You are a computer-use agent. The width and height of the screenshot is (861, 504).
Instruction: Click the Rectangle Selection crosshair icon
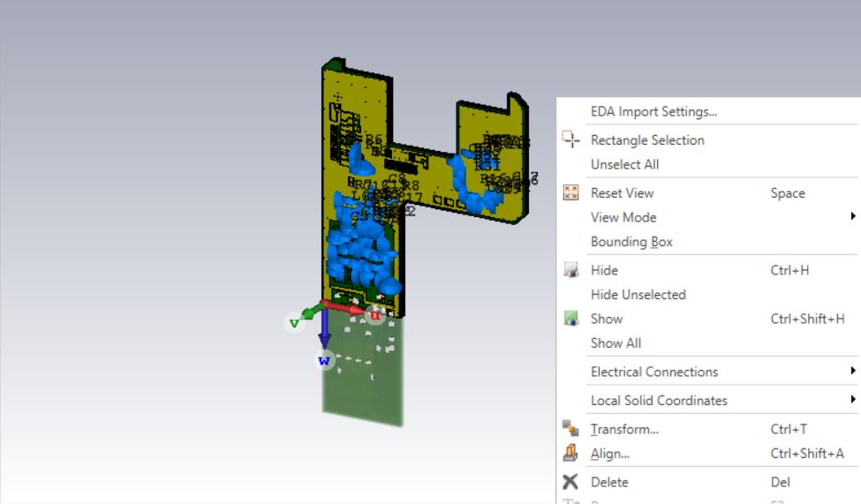pyautogui.click(x=570, y=139)
